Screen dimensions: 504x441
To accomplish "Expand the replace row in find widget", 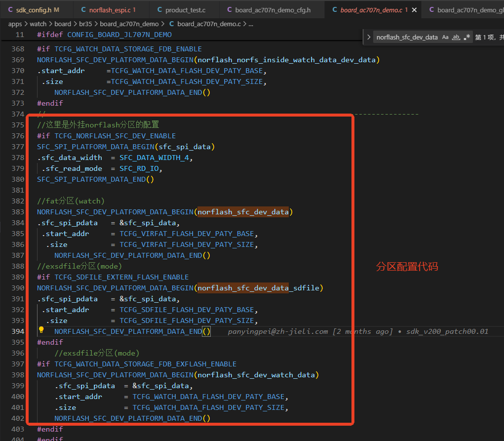I will (369, 38).
